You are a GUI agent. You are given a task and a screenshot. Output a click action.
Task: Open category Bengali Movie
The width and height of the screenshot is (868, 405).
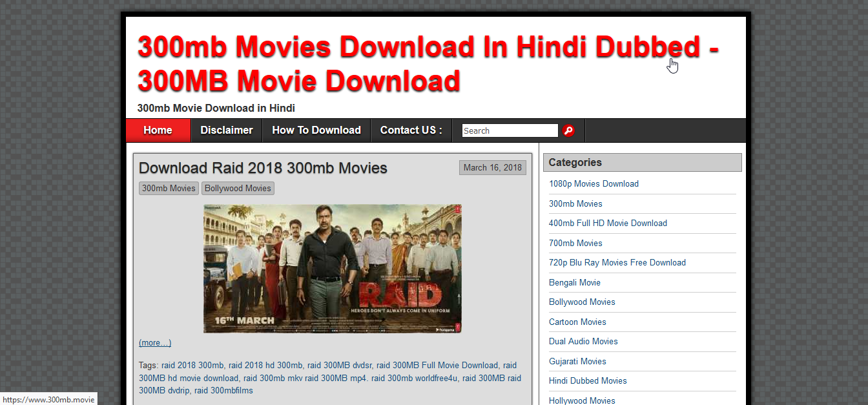(x=575, y=282)
